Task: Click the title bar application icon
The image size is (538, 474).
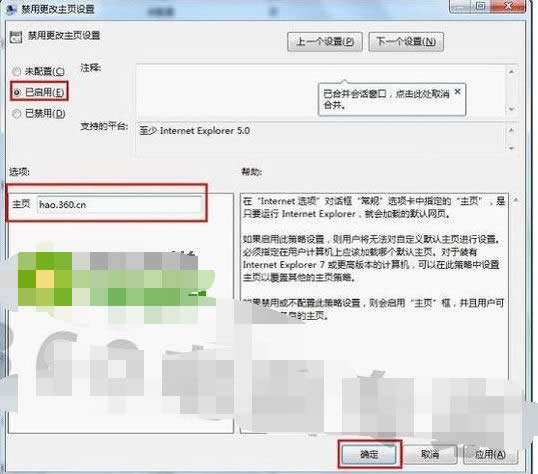Action: pyautogui.click(x=11, y=9)
